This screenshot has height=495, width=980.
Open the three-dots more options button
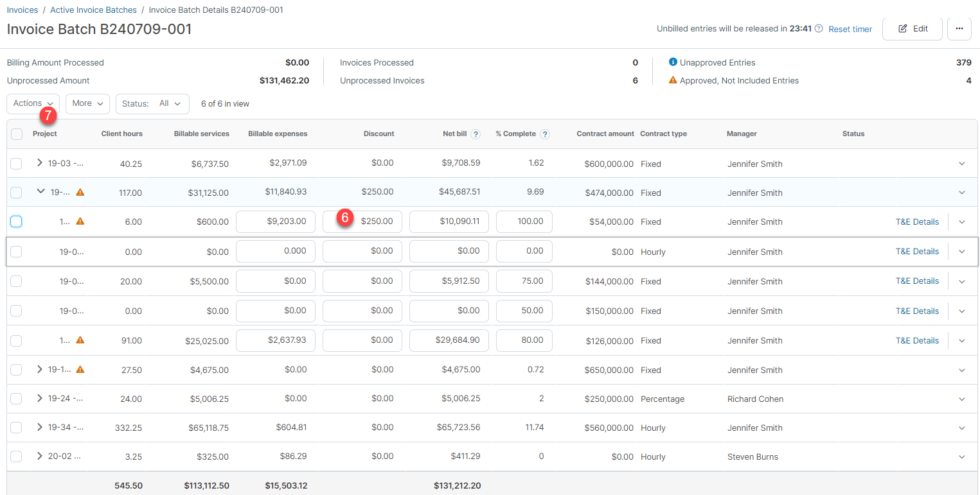[959, 29]
